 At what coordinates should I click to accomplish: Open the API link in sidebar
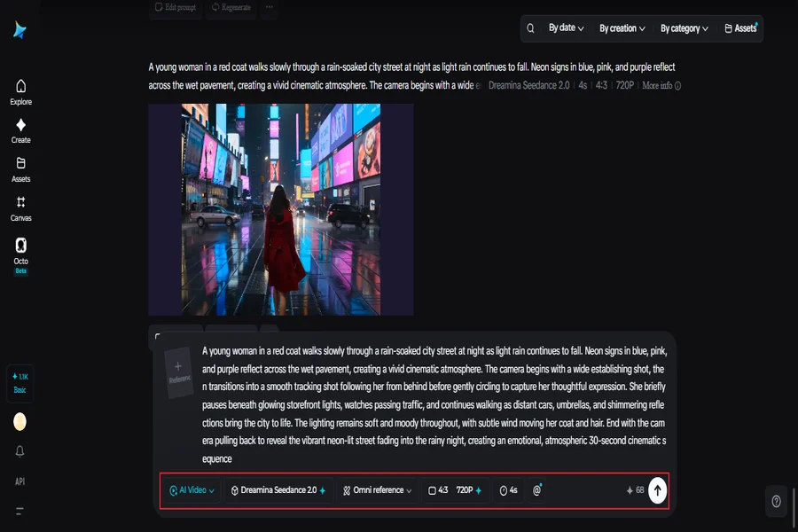(x=20, y=481)
